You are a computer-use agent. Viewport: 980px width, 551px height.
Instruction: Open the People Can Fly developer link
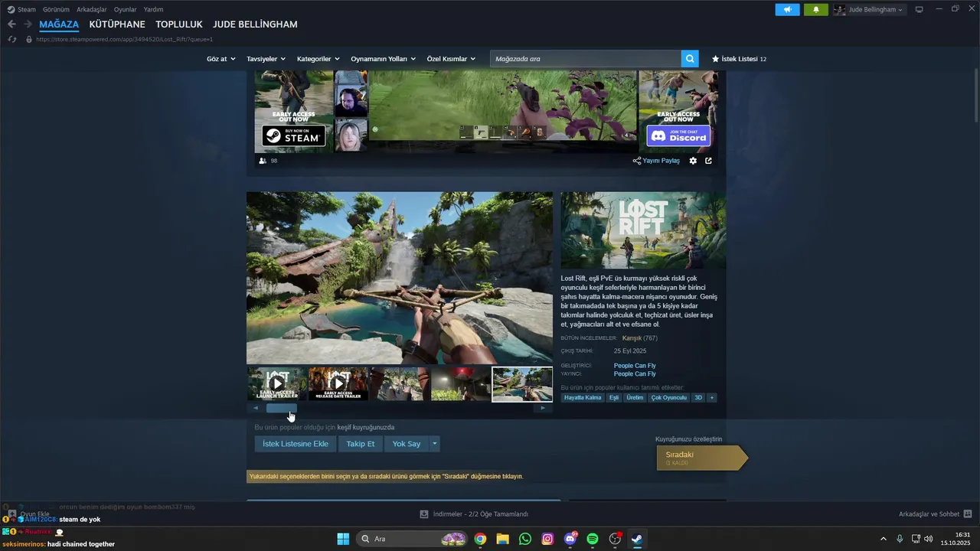click(635, 366)
